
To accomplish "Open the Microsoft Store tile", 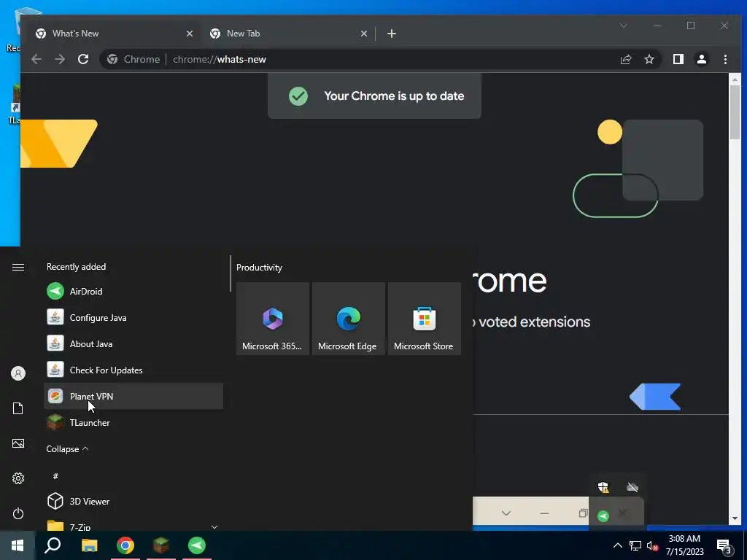I will pyautogui.click(x=425, y=319).
